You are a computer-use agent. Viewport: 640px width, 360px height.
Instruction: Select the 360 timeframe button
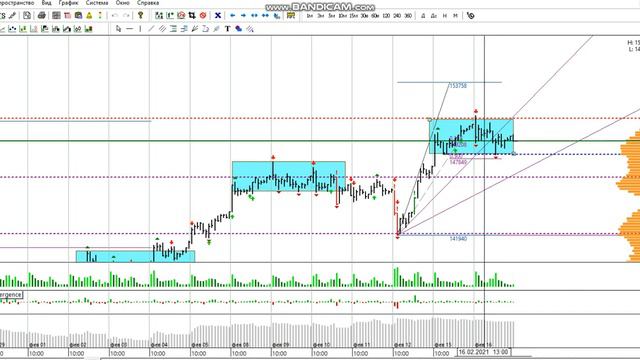[x=408, y=16]
